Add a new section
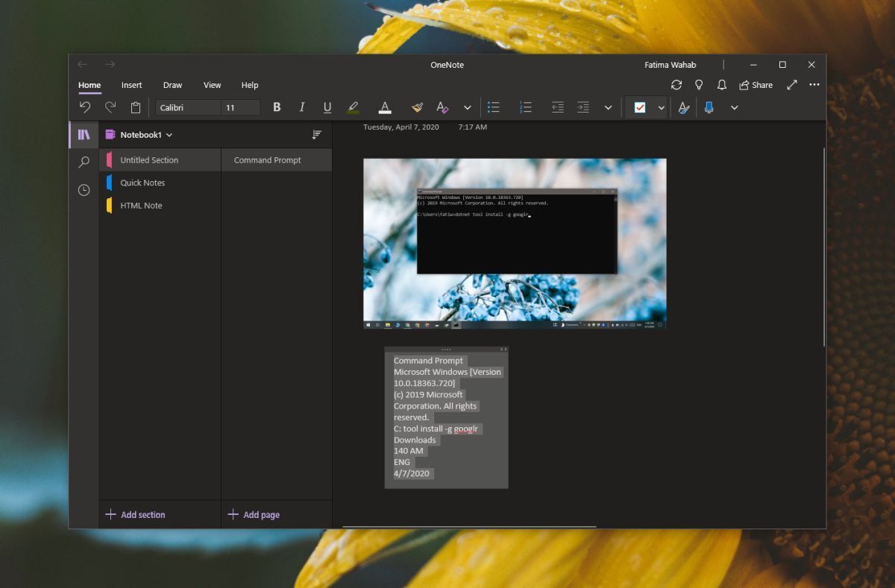The width and height of the screenshot is (895, 588). [x=136, y=515]
